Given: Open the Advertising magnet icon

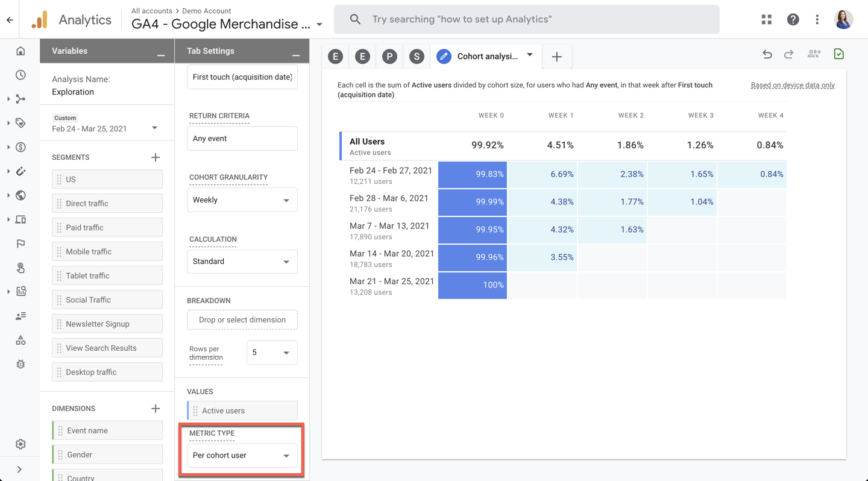Looking at the screenshot, I should click(20, 171).
